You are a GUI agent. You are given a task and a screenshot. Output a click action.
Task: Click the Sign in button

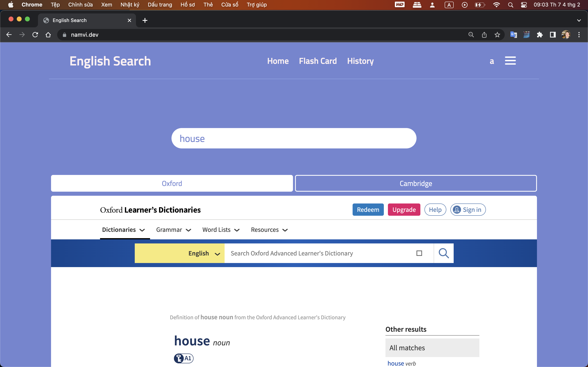[468, 209]
